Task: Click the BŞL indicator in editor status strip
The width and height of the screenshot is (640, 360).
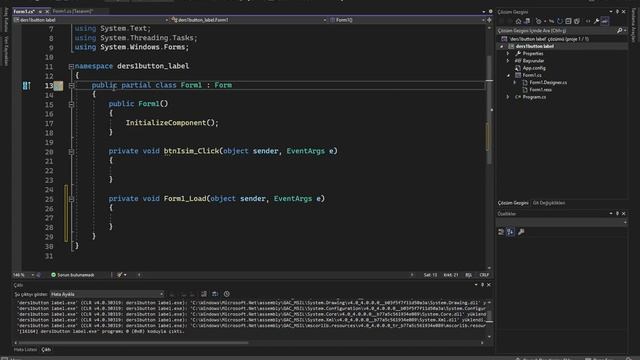Action: (x=469, y=275)
